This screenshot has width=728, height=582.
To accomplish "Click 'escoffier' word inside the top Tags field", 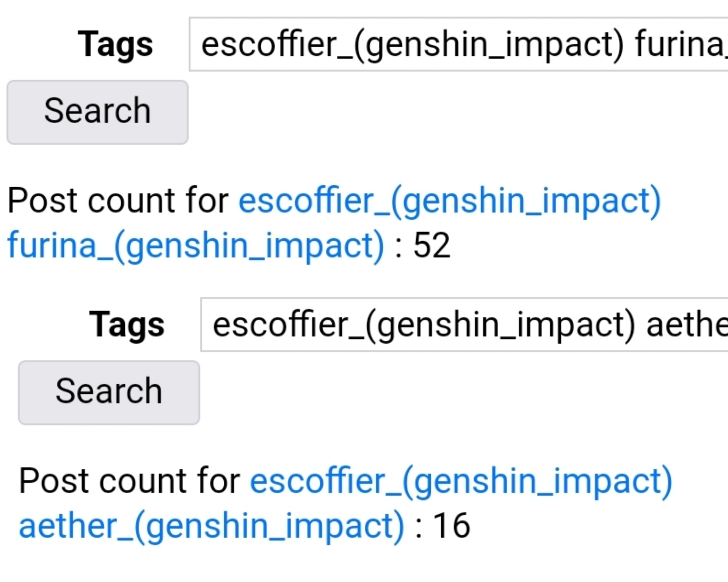I will [x=268, y=44].
